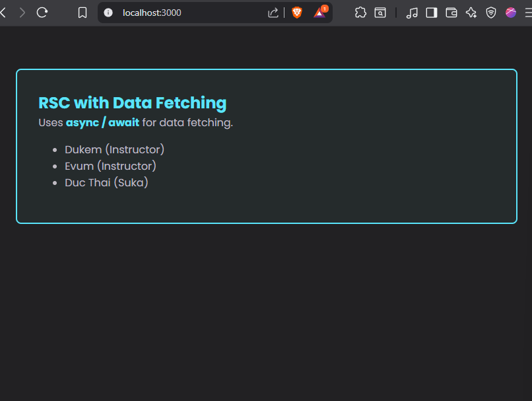Click the browser back arrow

tap(3, 13)
